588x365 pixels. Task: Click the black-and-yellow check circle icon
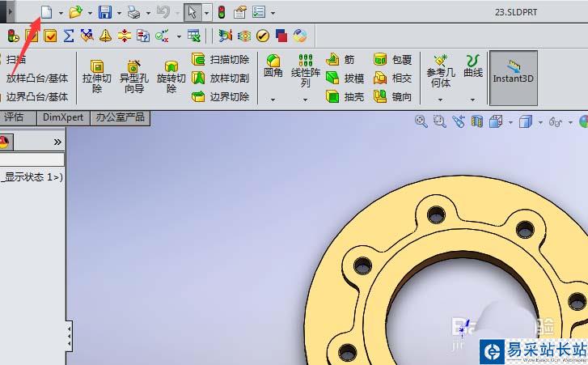click(x=263, y=36)
